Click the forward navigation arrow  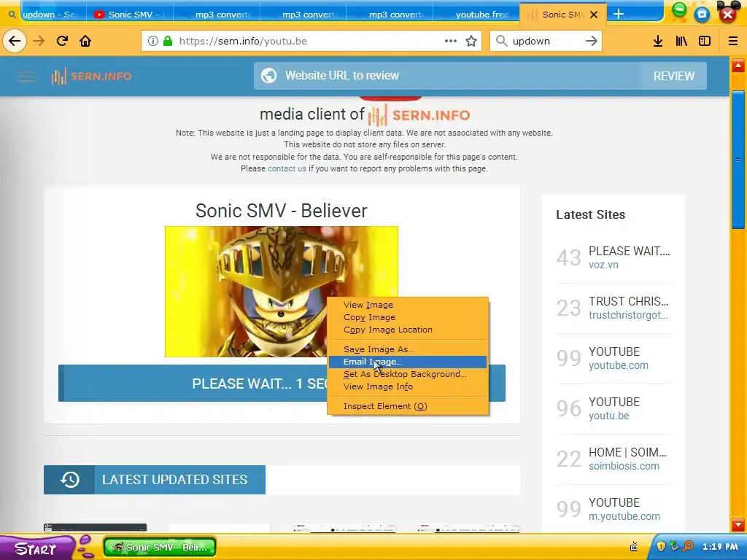pos(39,41)
